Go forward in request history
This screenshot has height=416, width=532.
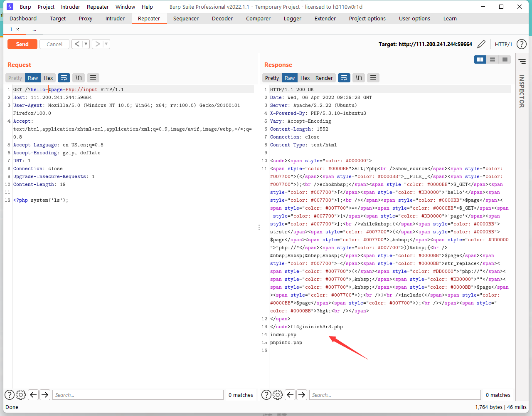[x=98, y=44]
